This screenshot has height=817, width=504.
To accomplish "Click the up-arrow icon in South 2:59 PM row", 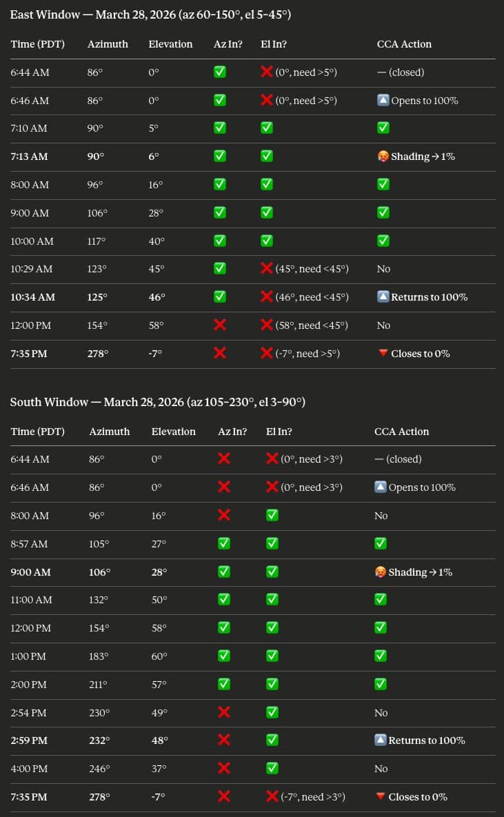I will click(381, 740).
